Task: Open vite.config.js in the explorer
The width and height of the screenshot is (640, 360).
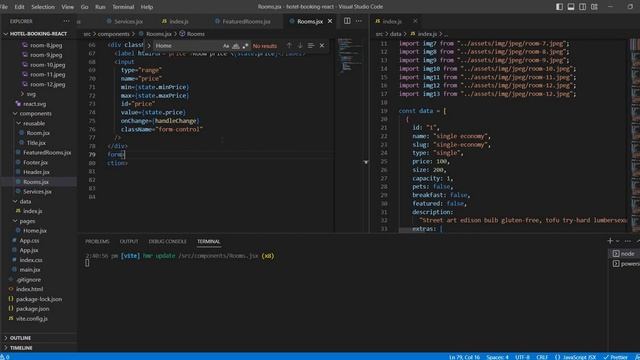Action: [x=31, y=319]
